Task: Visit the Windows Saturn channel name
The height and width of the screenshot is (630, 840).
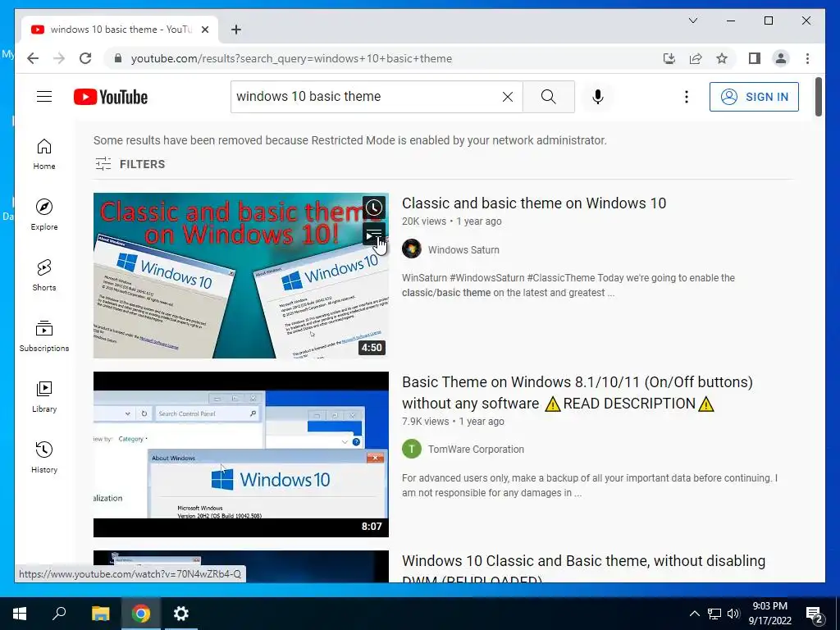Action: (463, 249)
